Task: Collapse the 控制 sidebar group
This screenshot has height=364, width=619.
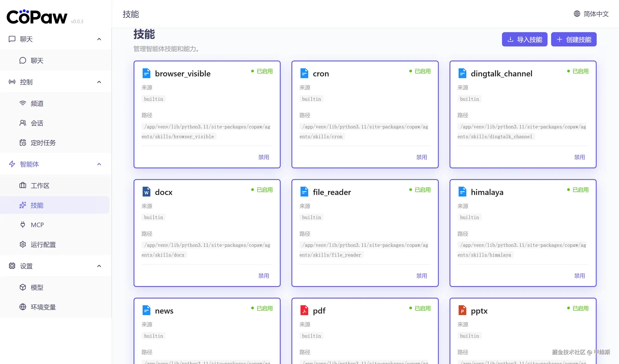Action: pyautogui.click(x=99, y=82)
